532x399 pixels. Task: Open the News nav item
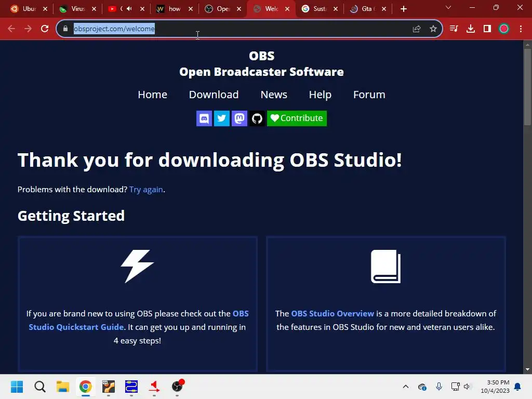pos(274,95)
